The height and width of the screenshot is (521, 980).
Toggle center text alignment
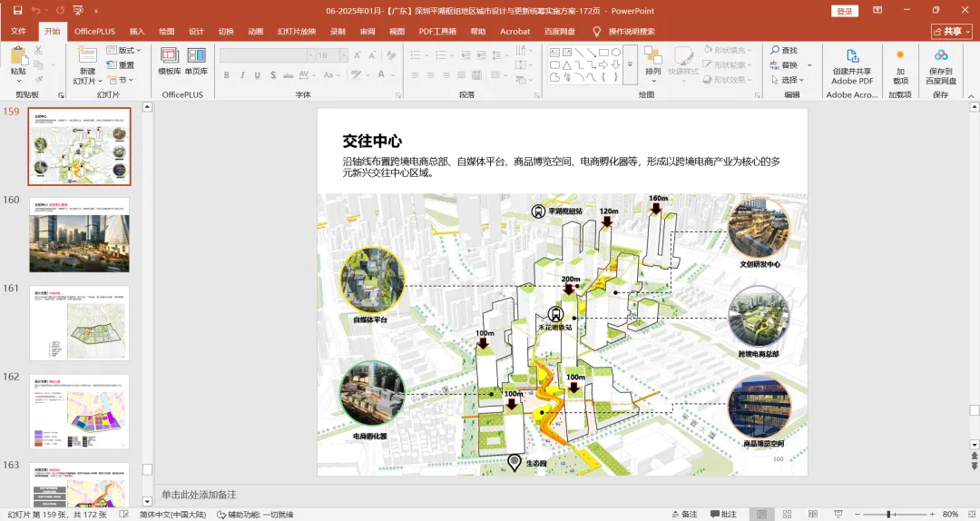point(431,75)
